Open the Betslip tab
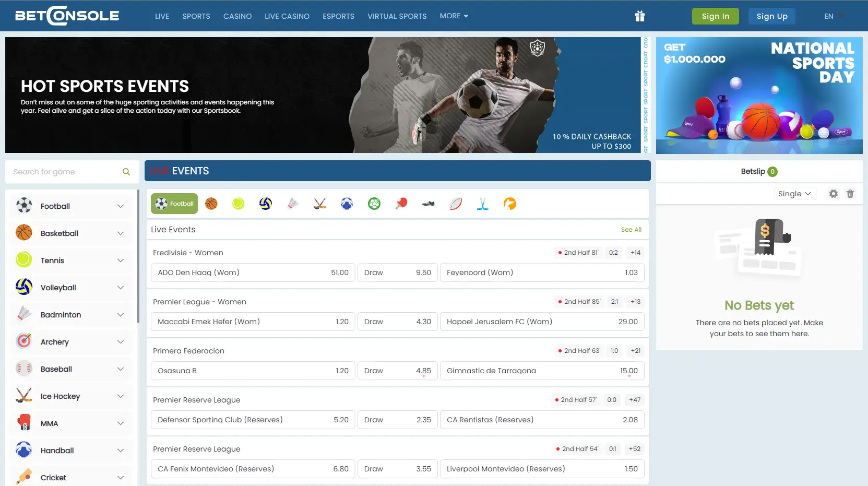868x486 pixels. 759,171
